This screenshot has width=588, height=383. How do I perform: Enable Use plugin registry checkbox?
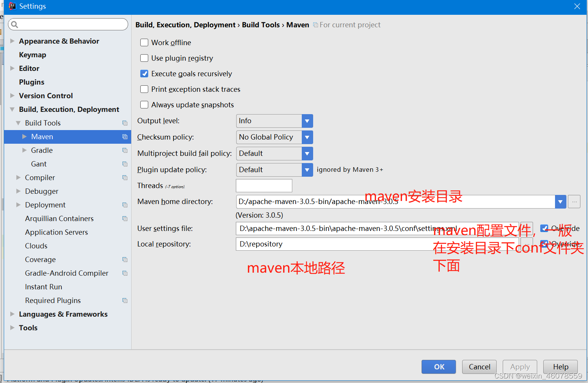coord(144,58)
